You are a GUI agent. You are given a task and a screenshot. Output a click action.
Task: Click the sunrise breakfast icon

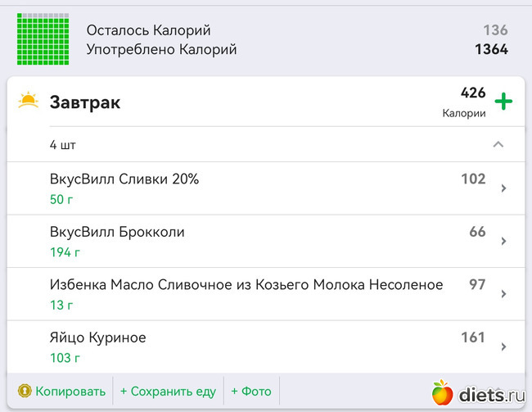pos(29,102)
